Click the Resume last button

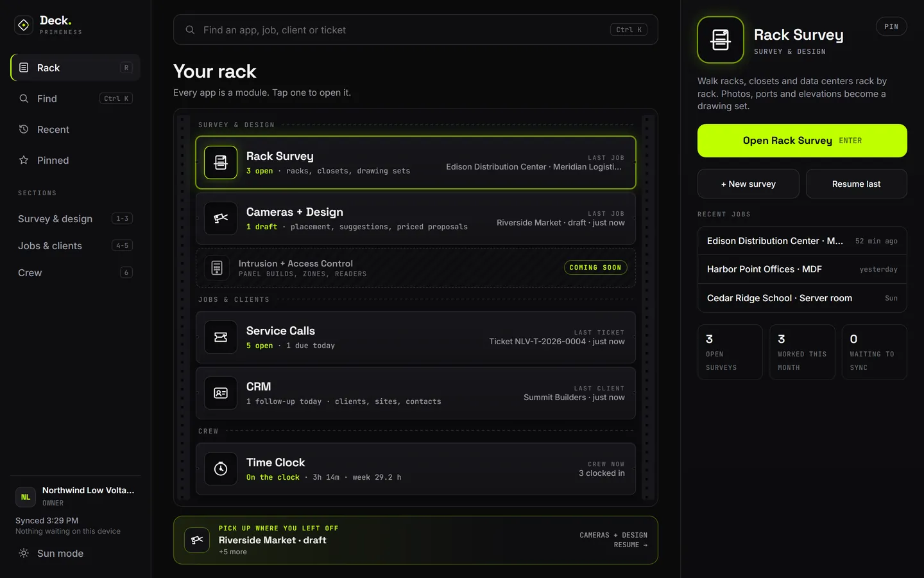coord(856,184)
